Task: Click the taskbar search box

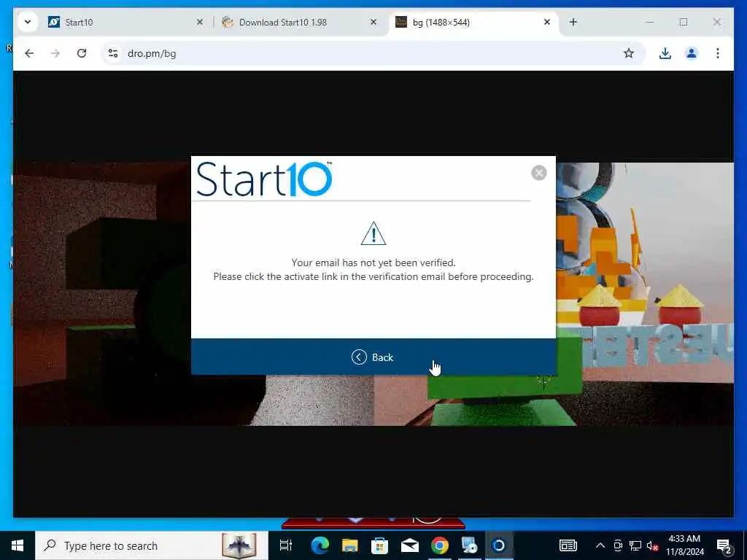Action: [x=152, y=545]
